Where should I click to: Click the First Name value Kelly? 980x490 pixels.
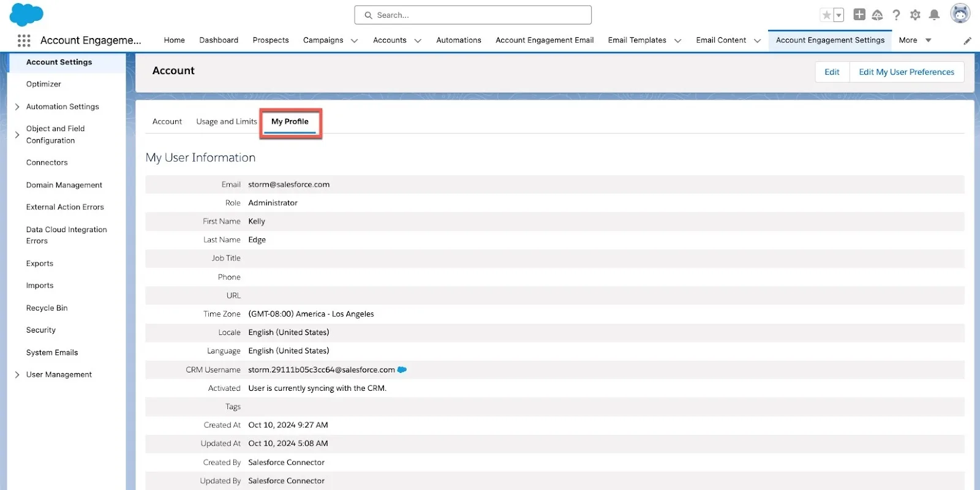pos(257,222)
